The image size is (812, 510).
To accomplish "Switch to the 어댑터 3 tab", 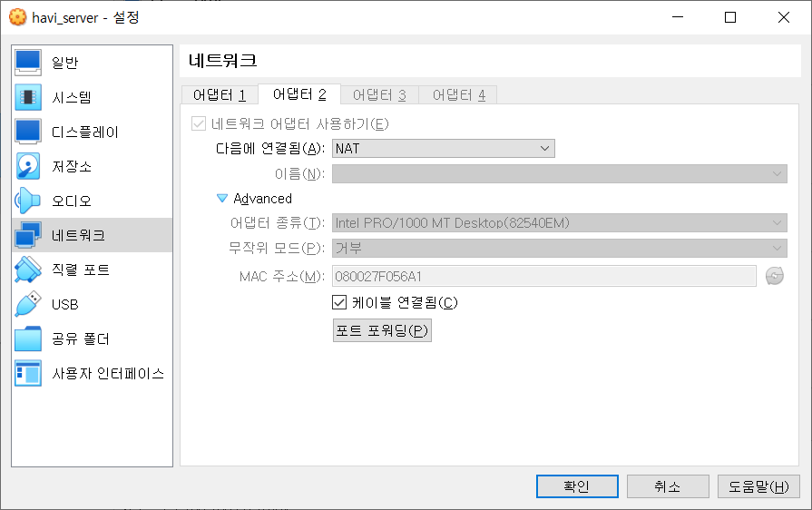I will pyautogui.click(x=379, y=94).
